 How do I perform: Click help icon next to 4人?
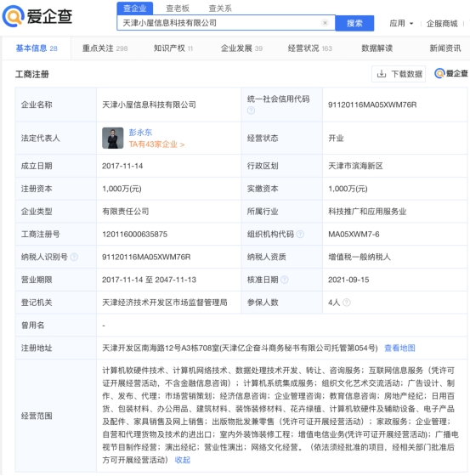(x=347, y=303)
